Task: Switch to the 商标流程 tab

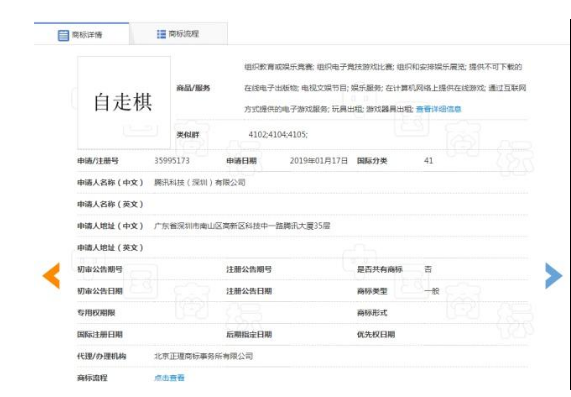Action: point(178,34)
